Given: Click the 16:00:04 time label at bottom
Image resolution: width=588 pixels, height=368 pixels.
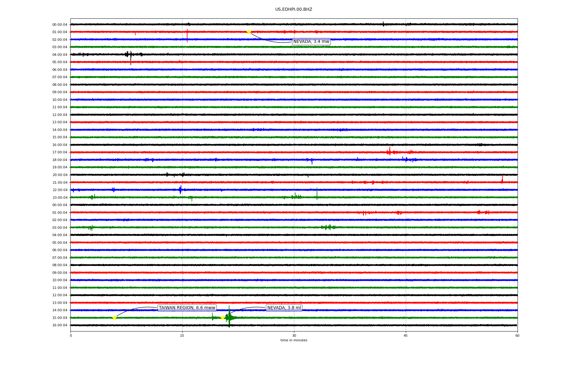Looking at the screenshot, I should tap(60, 325).
